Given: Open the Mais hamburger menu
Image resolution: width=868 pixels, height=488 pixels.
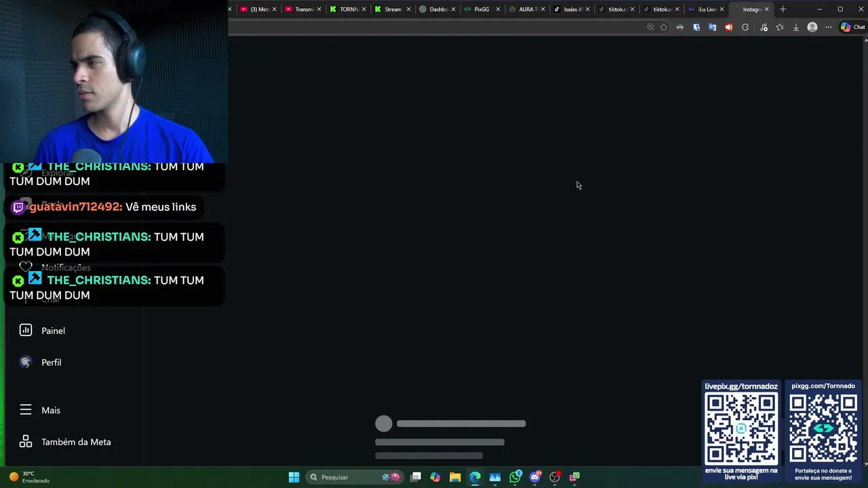Looking at the screenshot, I should [26, 410].
